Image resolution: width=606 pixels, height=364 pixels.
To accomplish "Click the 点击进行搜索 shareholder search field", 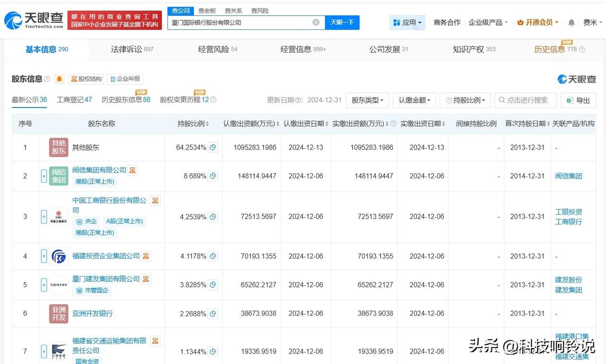I will (526, 100).
